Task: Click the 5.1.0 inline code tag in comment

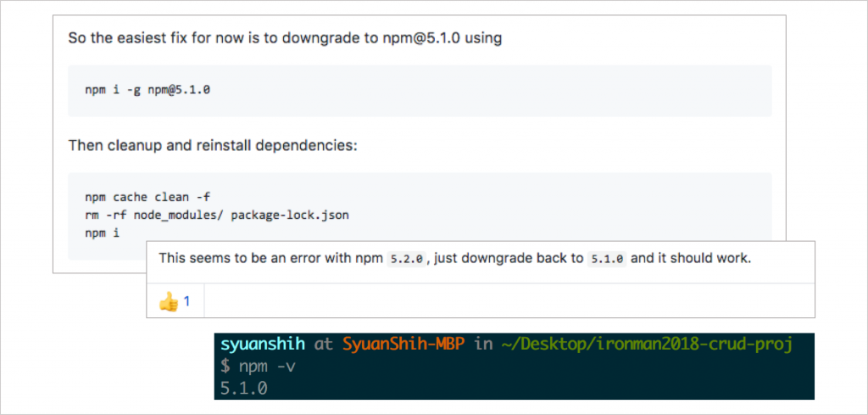Action: pyautogui.click(x=607, y=259)
